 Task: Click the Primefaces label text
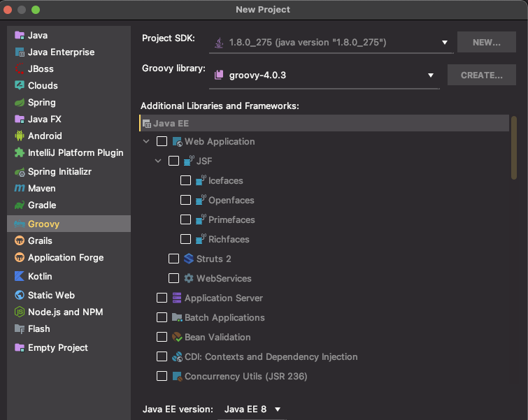click(x=231, y=219)
